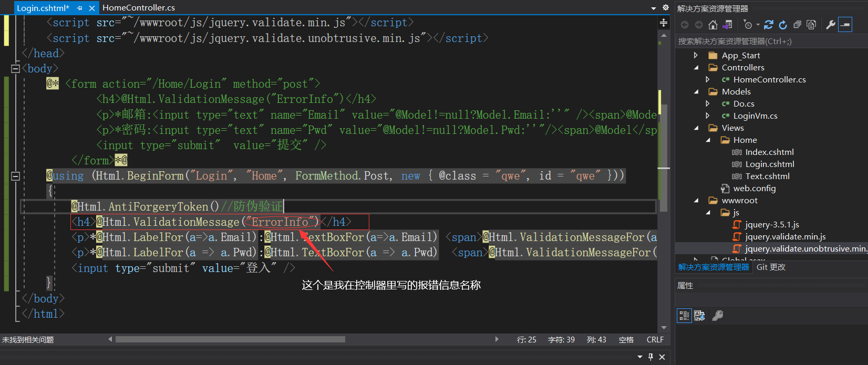Expand LoginVm.cs node arrow
This screenshot has width=868, height=365.
coord(708,116)
